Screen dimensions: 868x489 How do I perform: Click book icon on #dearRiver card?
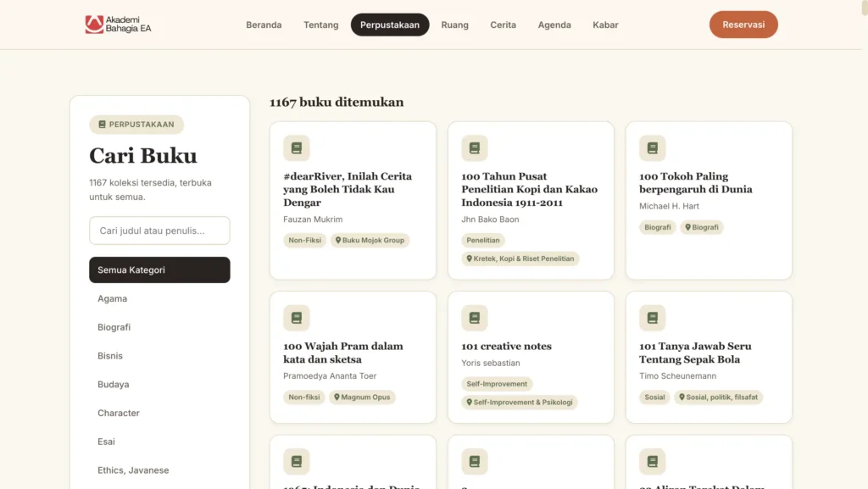tap(297, 147)
